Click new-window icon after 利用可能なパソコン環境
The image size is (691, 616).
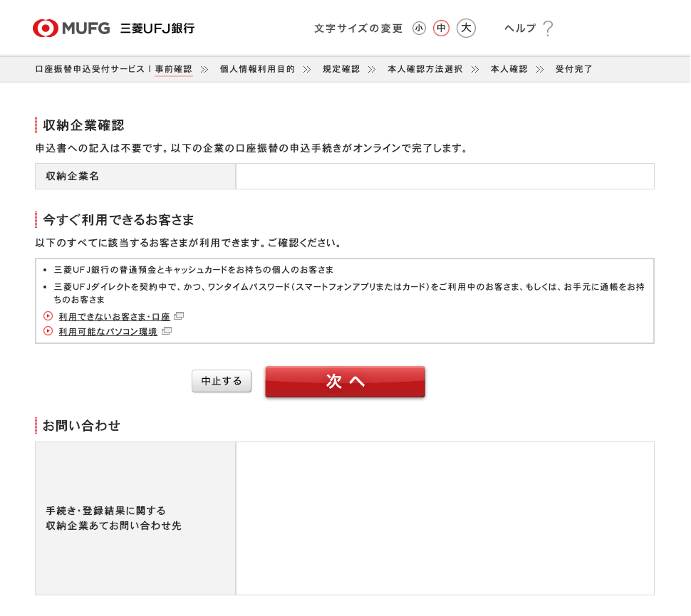pos(167,331)
